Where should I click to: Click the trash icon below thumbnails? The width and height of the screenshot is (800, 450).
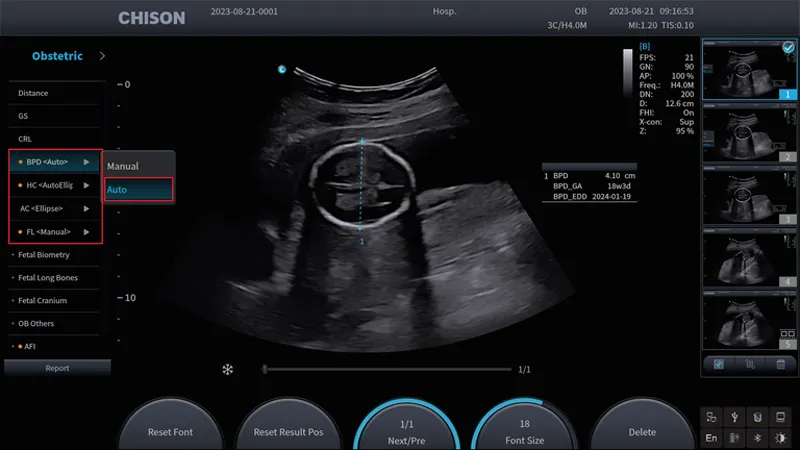(781, 364)
